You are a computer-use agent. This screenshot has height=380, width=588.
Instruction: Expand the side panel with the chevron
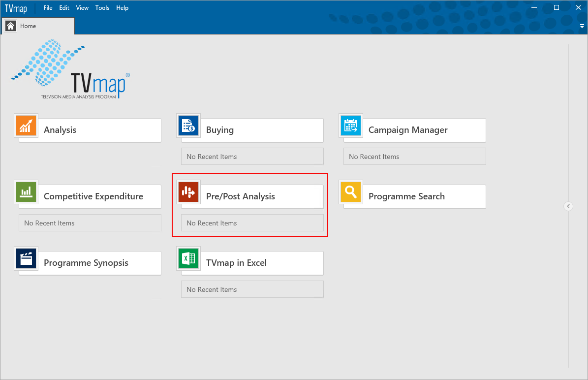point(568,206)
